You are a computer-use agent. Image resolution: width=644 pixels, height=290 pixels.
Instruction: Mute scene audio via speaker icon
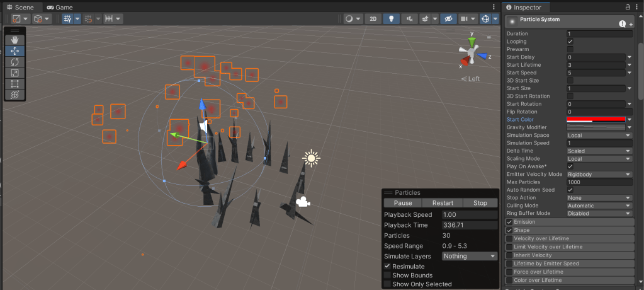point(410,19)
